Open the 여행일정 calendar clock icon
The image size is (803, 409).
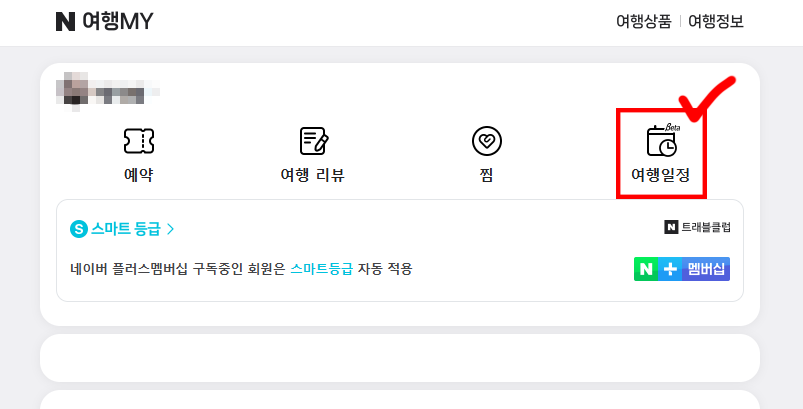661,143
